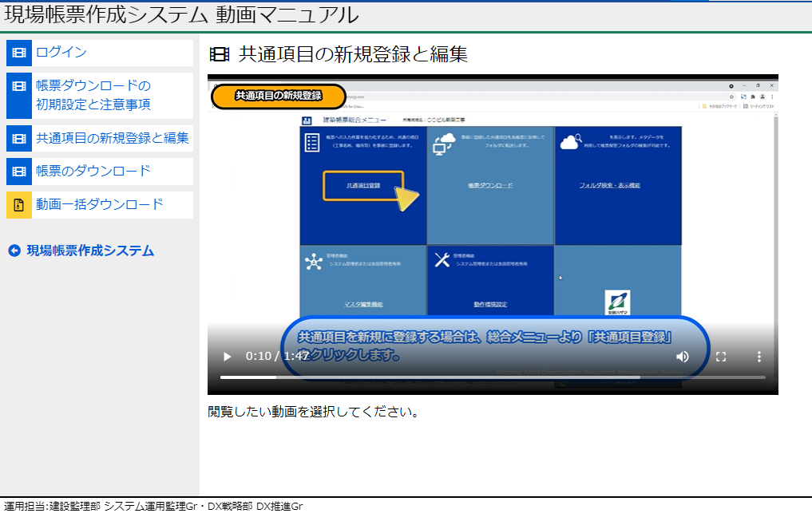Click the 0:10 / 1:47 video time display
The height and width of the screenshot is (521, 812).
point(277,356)
